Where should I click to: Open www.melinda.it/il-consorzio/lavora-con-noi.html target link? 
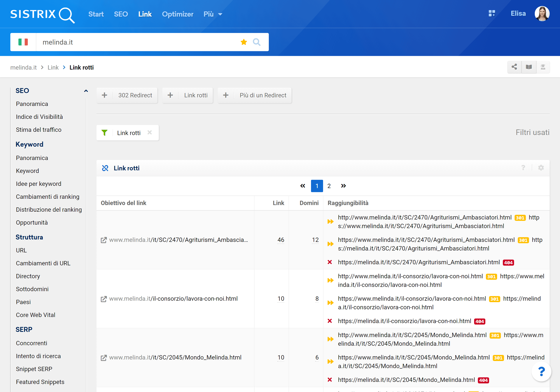click(x=173, y=299)
